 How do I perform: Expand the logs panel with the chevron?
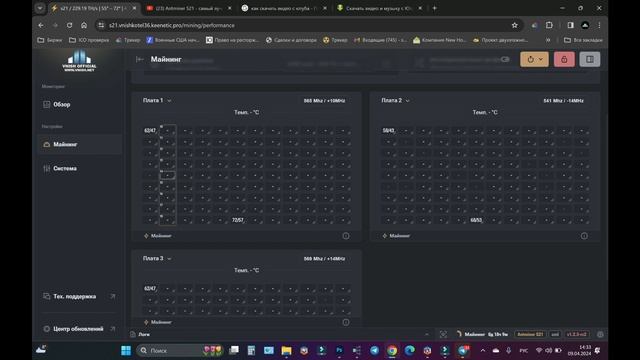427,334
